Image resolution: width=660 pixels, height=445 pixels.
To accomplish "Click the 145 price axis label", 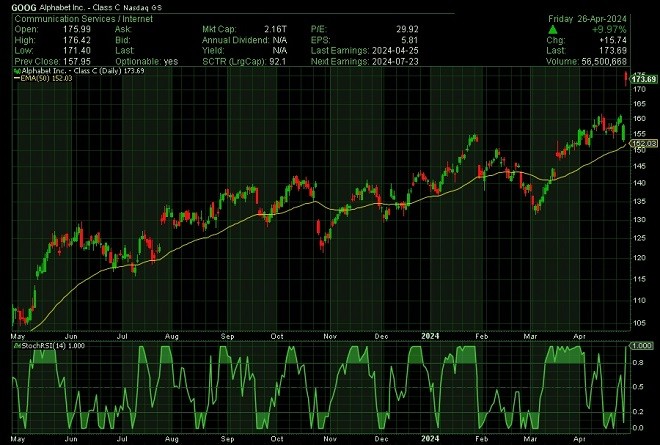I will click(639, 166).
